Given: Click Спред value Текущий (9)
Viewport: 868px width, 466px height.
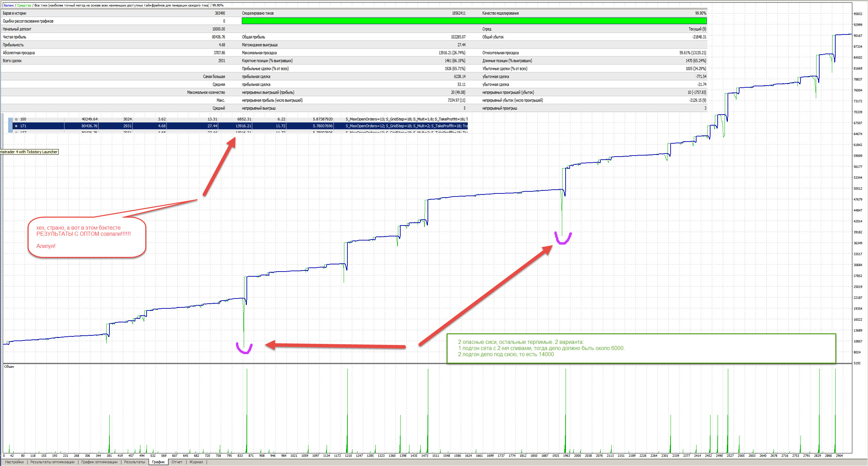Looking at the screenshot, I should click(x=697, y=29).
